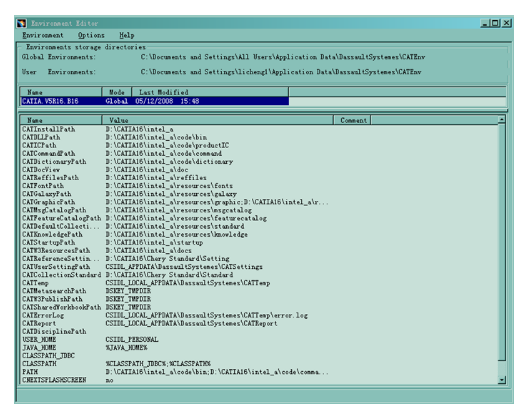
Task: Select the CATSharedWorkbookPath variable
Action: 61,307
